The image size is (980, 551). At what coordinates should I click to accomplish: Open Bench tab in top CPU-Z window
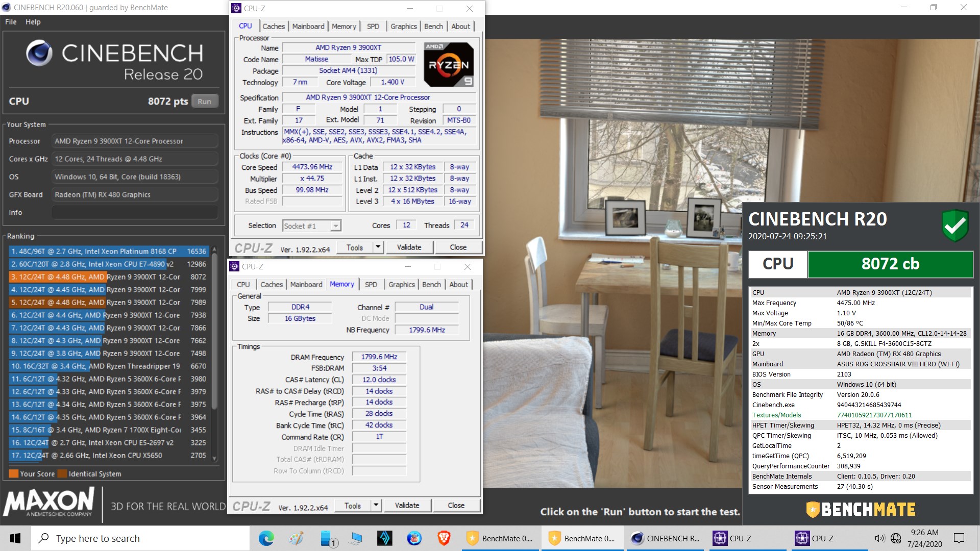pos(433,26)
